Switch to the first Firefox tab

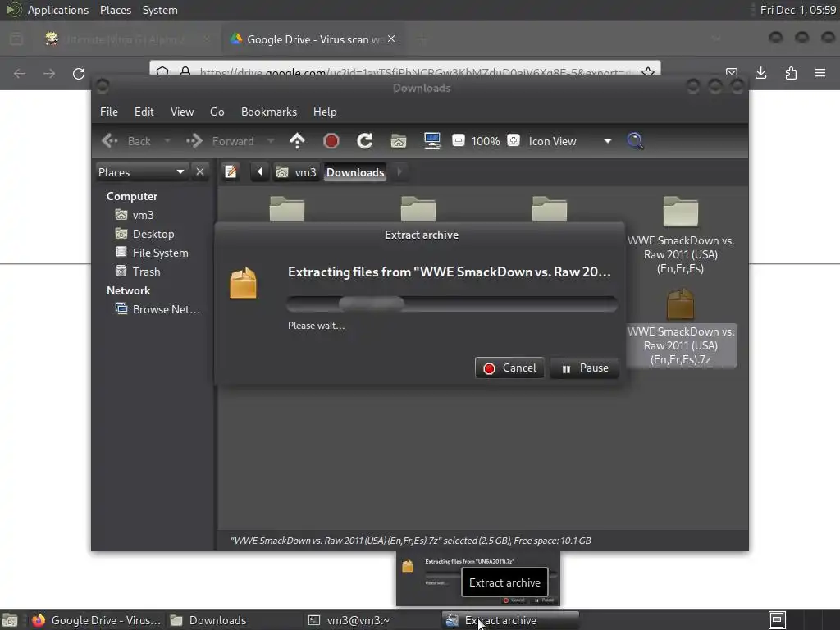pyautogui.click(x=126, y=39)
